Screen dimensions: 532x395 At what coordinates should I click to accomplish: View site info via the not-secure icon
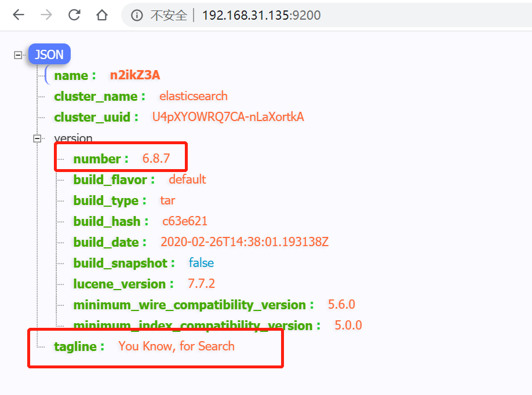click(137, 15)
